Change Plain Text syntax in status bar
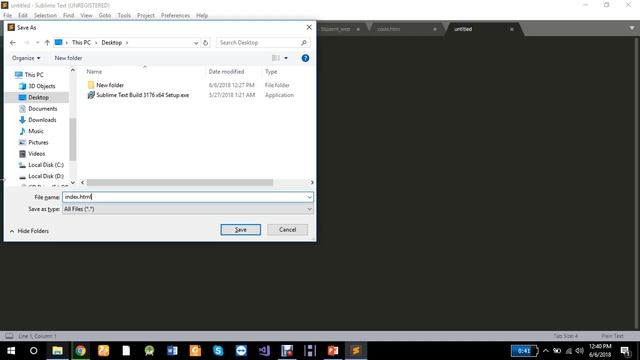 pos(612,336)
